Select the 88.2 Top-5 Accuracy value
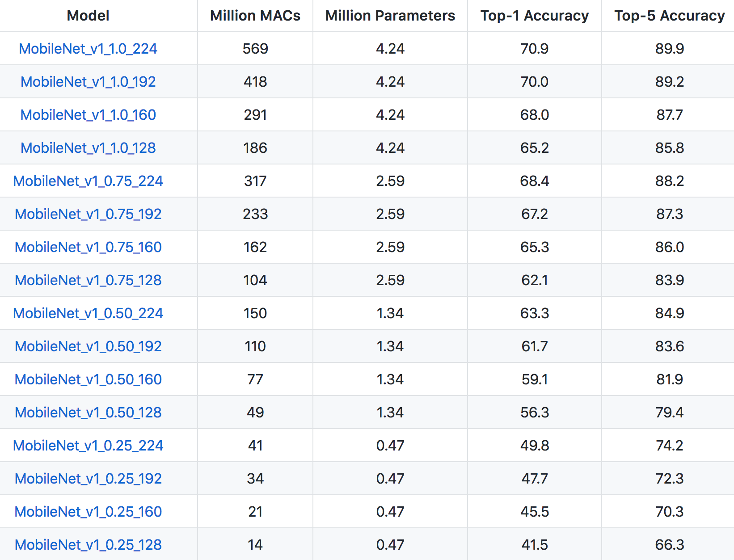Image resolution: width=734 pixels, height=560 pixels. click(x=670, y=181)
